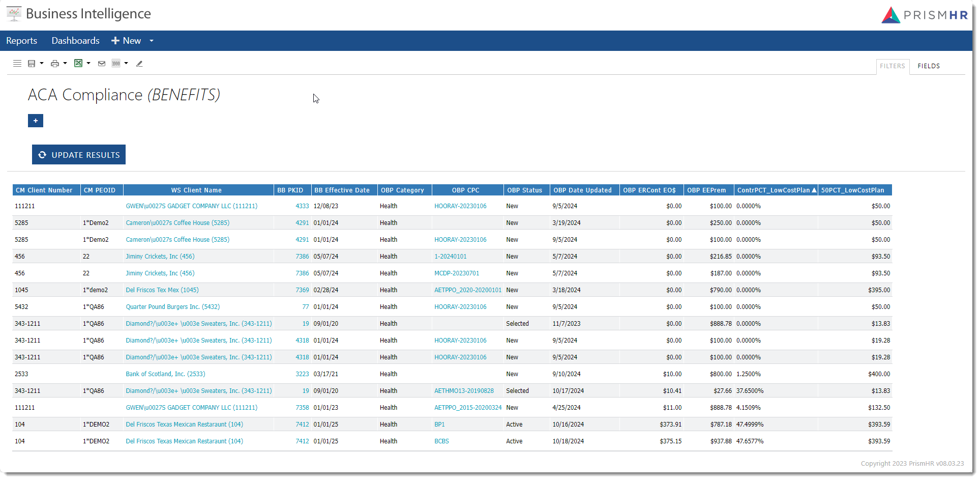
Task: Sort by OBP Category column header
Action: (405, 190)
